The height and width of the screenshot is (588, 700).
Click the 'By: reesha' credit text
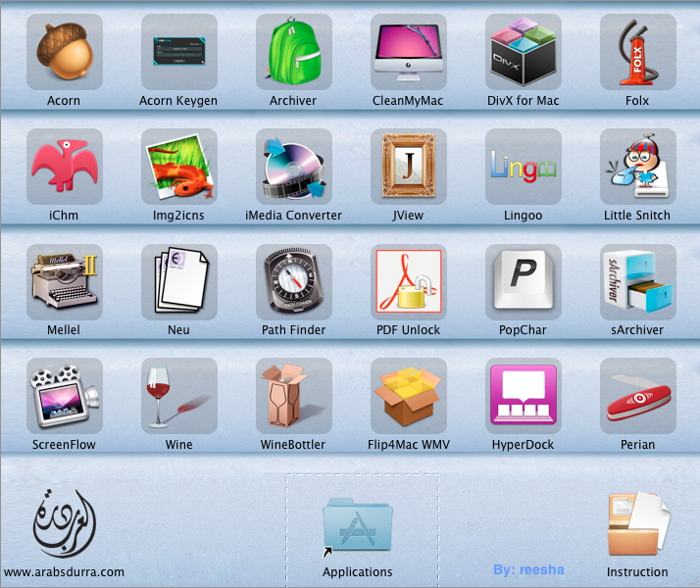tap(528, 569)
